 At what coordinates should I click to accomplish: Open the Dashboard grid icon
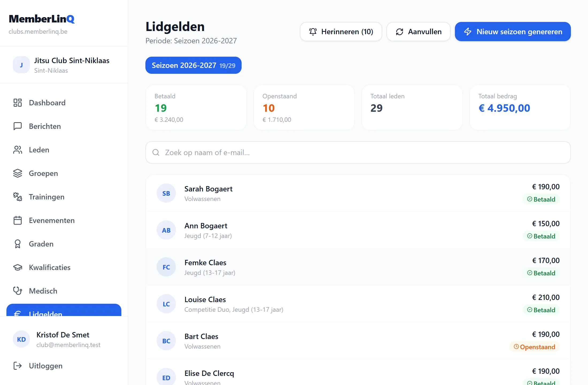coord(18,103)
